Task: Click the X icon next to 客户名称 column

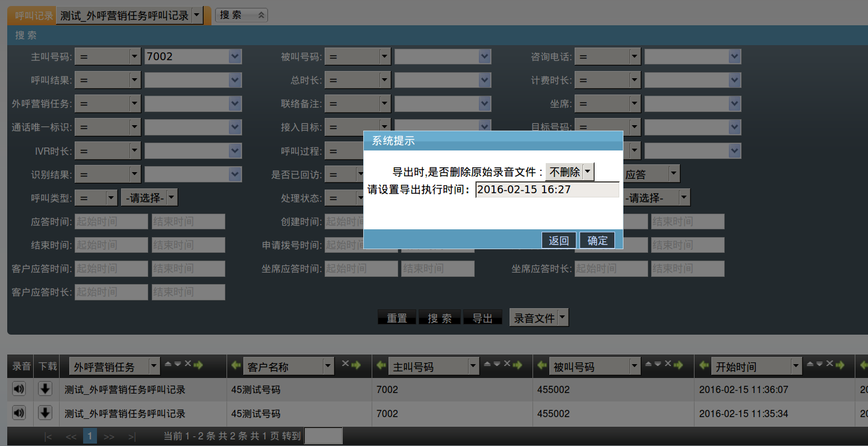Action: click(345, 364)
